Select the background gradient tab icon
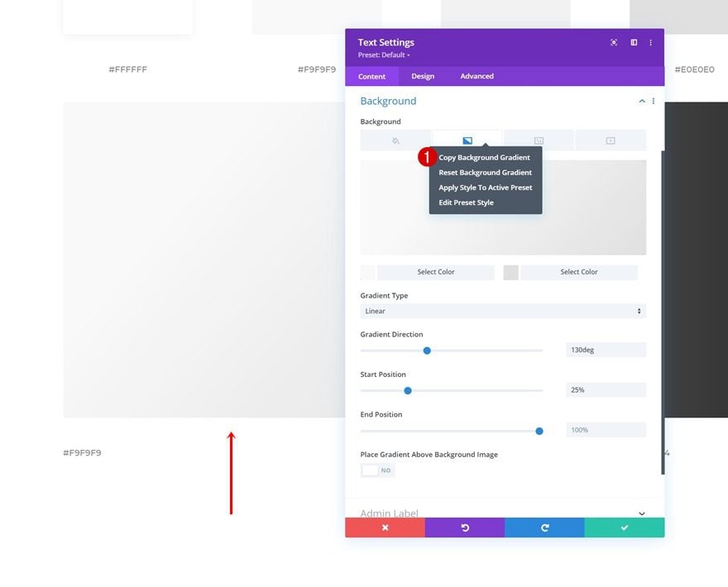The width and height of the screenshot is (728, 587). click(x=467, y=141)
